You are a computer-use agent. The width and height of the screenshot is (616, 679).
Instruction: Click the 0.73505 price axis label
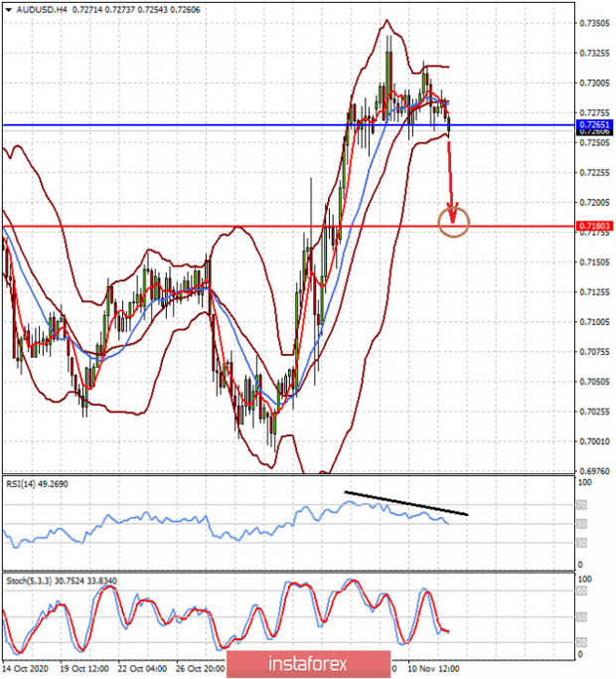(x=593, y=23)
